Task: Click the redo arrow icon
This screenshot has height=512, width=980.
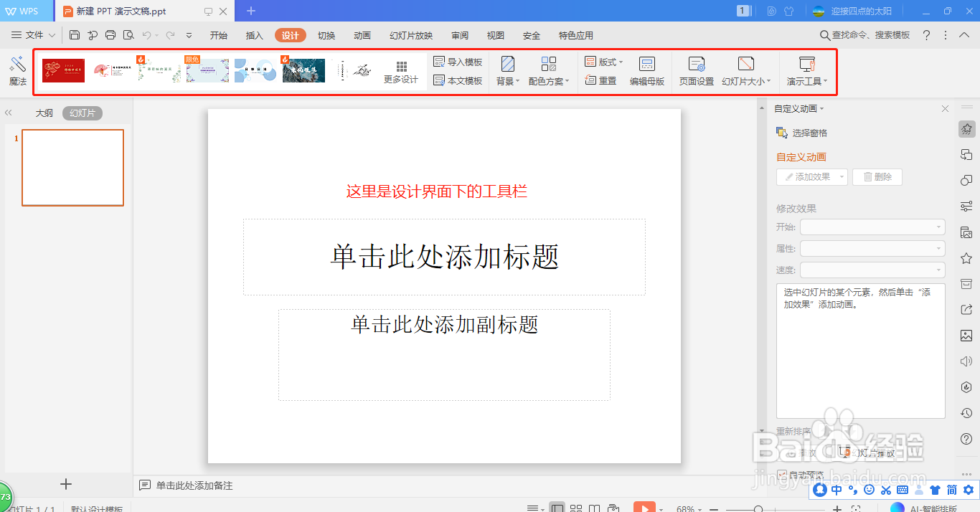Action: [170, 35]
